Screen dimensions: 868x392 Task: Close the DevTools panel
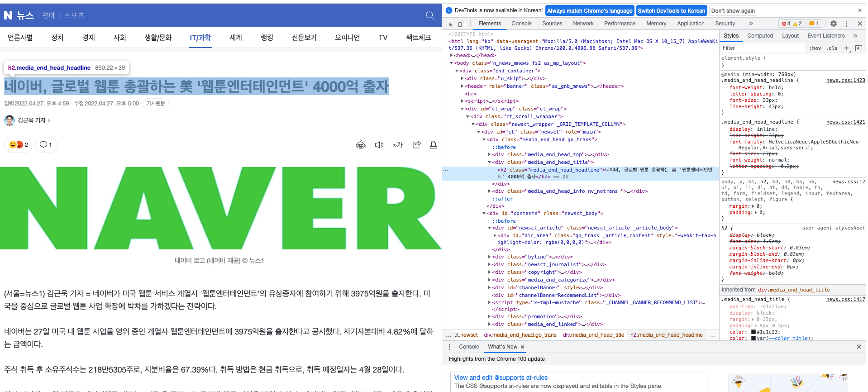859,24
